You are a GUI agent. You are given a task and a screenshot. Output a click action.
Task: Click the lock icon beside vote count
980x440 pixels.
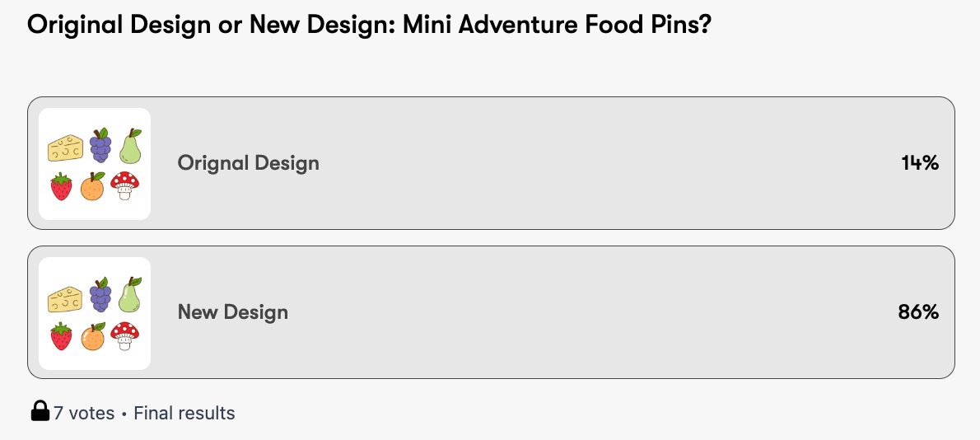point(40,411)
